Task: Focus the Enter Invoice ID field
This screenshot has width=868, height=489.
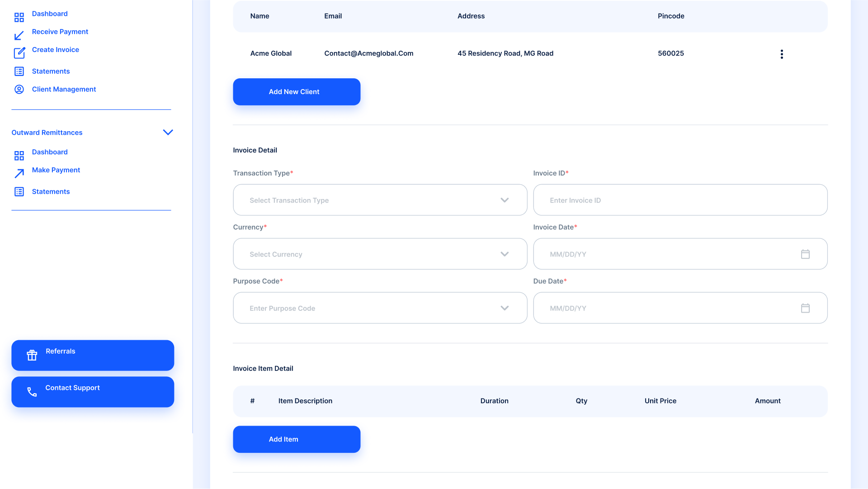Action: (680, 200)
